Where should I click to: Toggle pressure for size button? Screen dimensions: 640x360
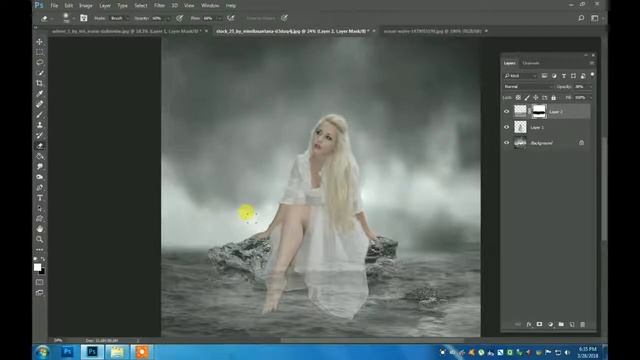click(x=284, y=18)
